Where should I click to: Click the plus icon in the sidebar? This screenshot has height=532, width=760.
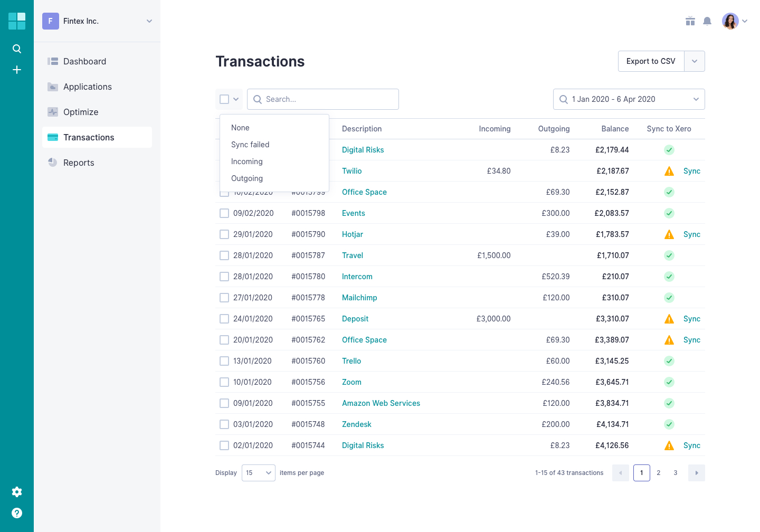pyautogui.click(x=16, y=69)
